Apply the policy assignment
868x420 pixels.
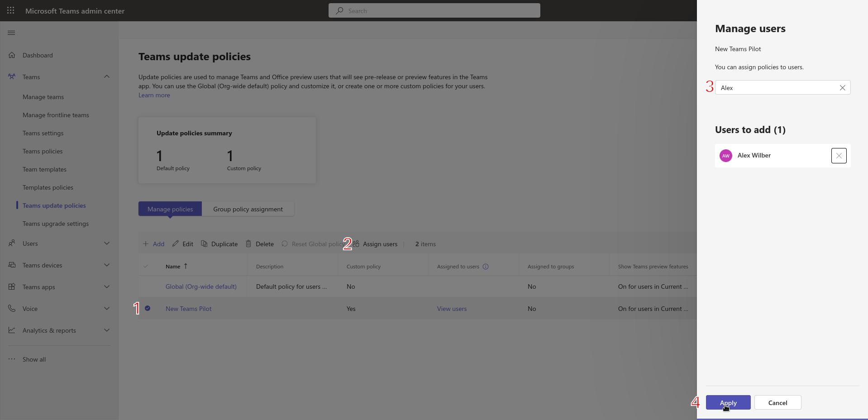point(728,403)
